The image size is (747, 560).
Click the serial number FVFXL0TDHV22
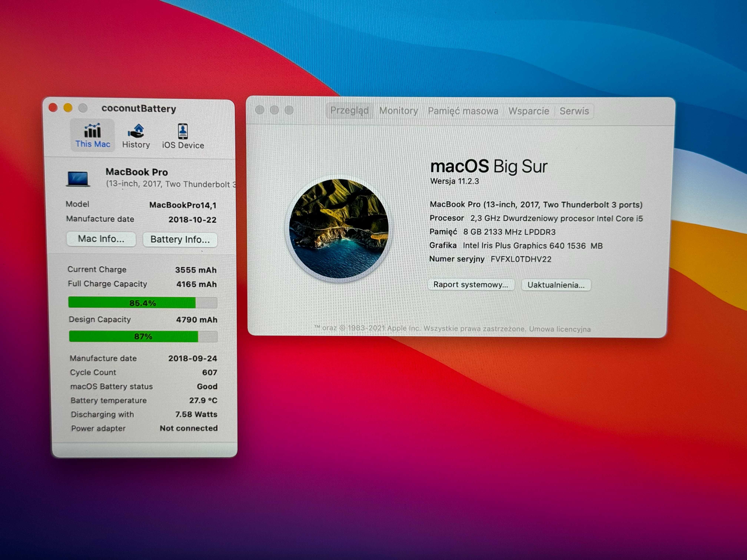(521, 259)
